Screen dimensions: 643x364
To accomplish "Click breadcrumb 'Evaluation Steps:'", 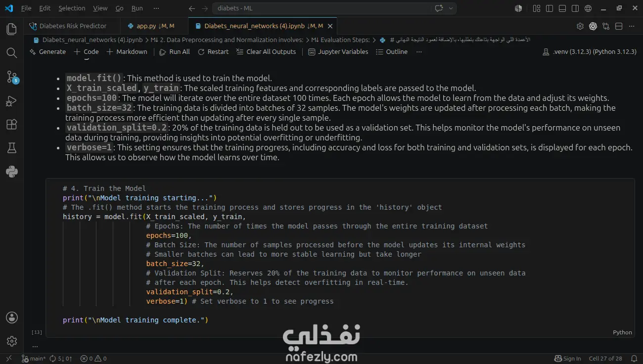I will pos(340,40).
